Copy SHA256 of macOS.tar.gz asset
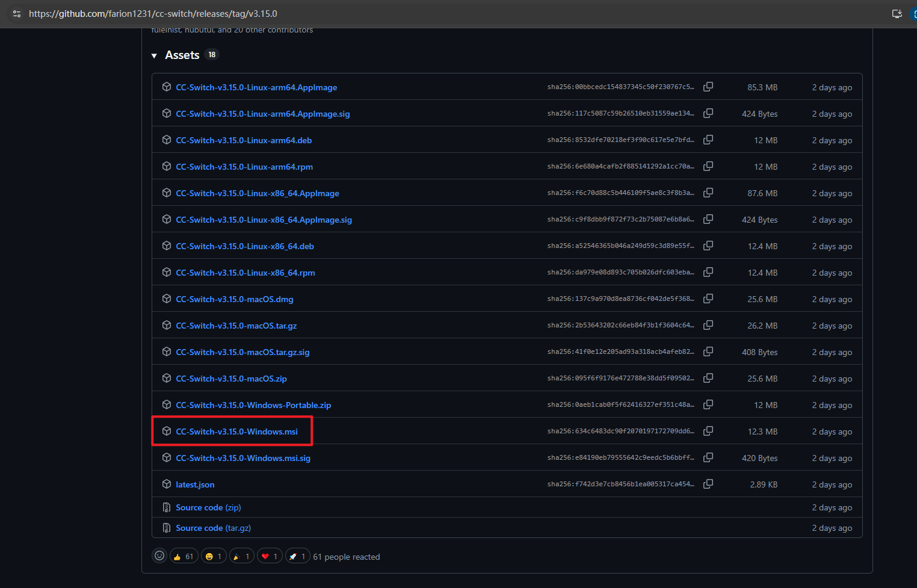 click(x=708, y=325)
